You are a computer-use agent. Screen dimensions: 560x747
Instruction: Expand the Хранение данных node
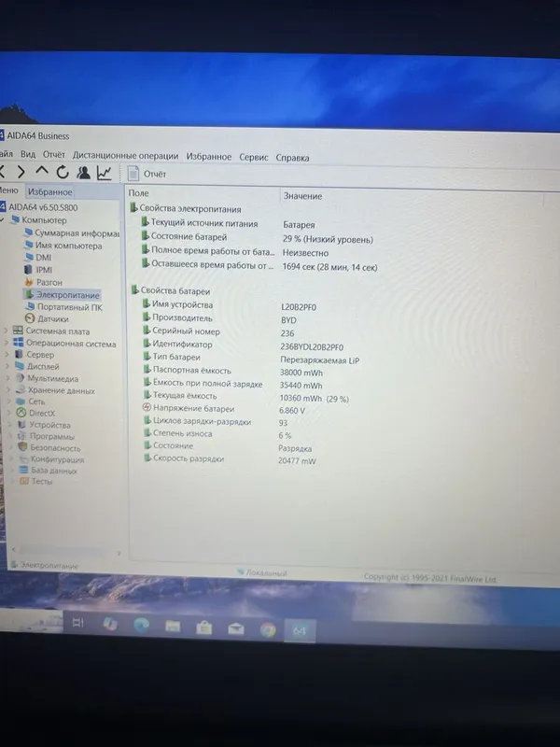click(8, 389)
